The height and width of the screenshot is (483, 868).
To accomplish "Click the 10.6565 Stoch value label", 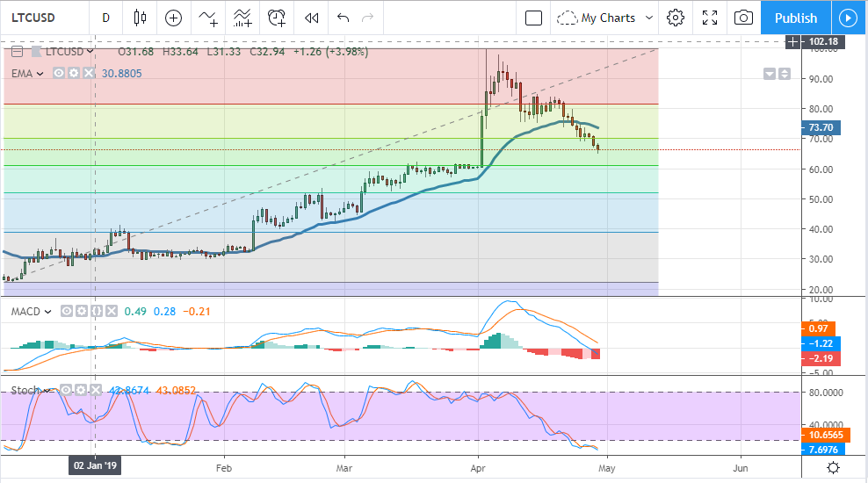I will 826,435.
